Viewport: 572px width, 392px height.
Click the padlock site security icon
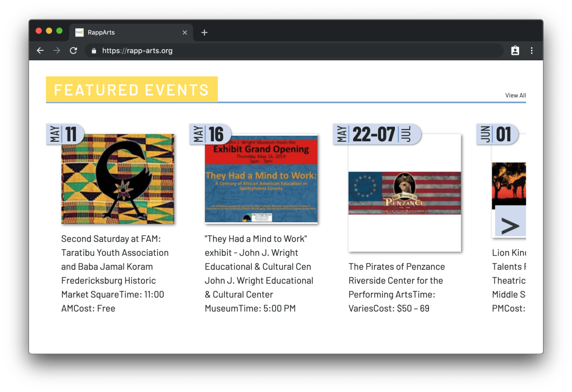(x=94, y=51)
